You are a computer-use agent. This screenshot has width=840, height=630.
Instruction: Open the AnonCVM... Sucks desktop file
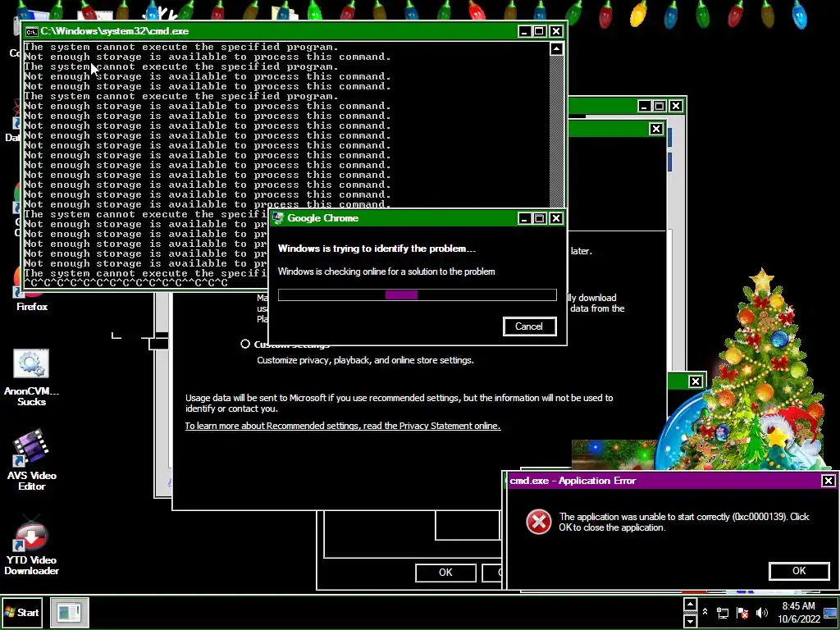coord(31,377)
